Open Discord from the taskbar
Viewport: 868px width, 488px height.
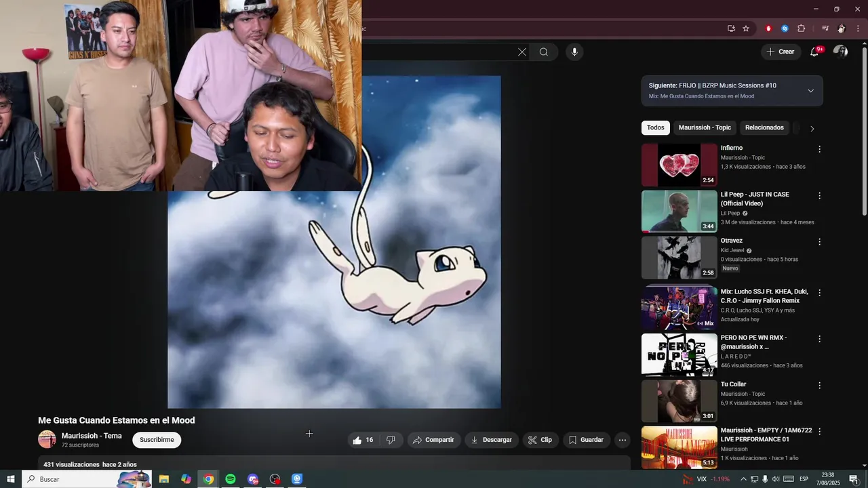click(253, 479)
